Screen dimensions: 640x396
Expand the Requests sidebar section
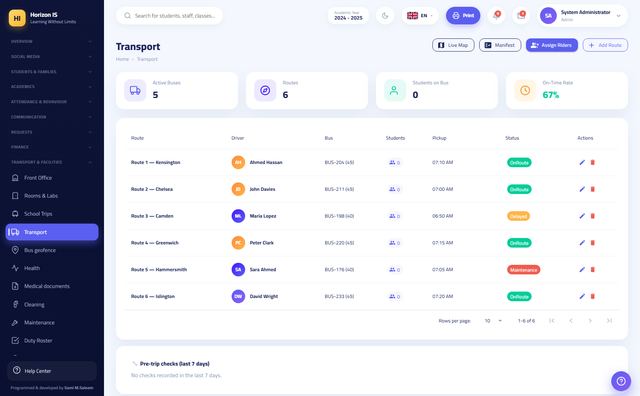coord(52,132)
